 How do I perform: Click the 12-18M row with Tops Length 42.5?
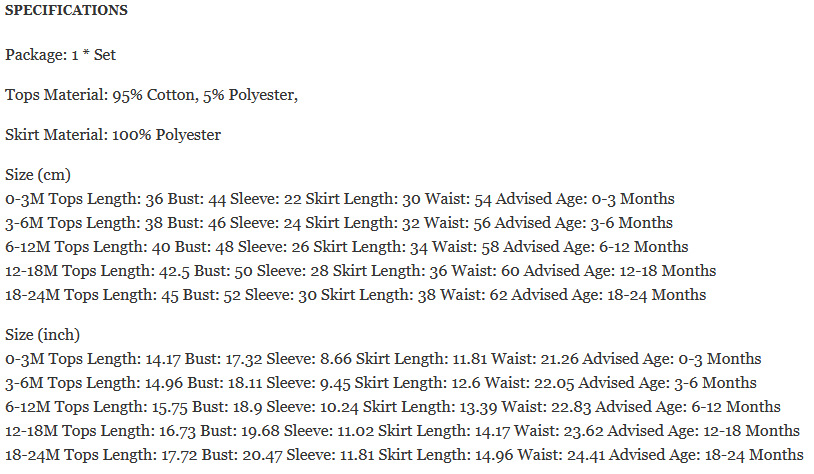tap(361, 271)
